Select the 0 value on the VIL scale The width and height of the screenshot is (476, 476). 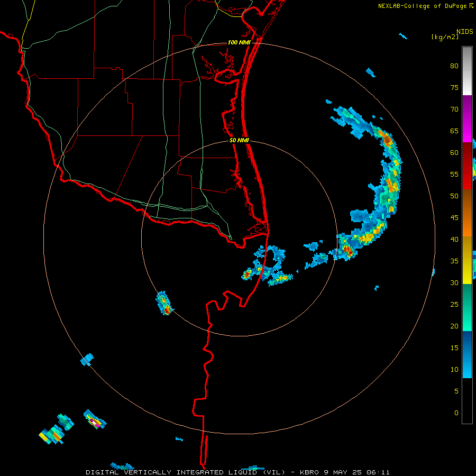(x=456, y=413)
